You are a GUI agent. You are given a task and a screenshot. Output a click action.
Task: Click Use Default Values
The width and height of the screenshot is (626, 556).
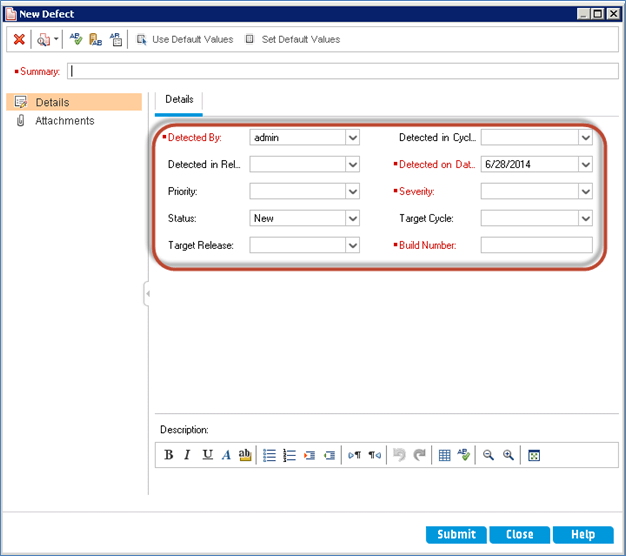click(x=185, y=40)
